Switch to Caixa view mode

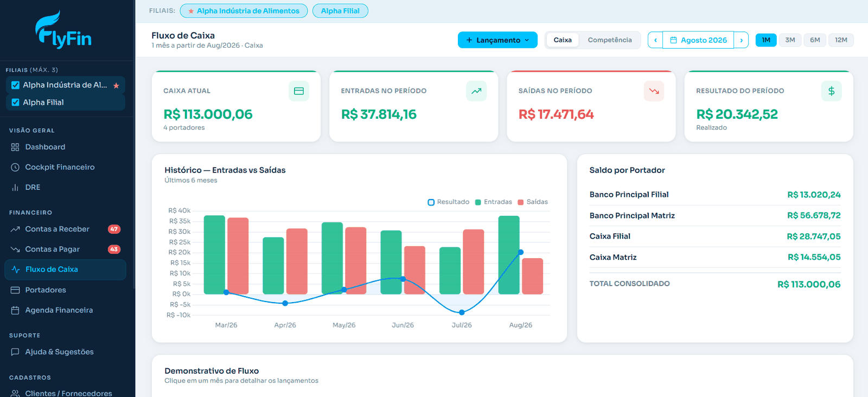[x=563, y=40]
